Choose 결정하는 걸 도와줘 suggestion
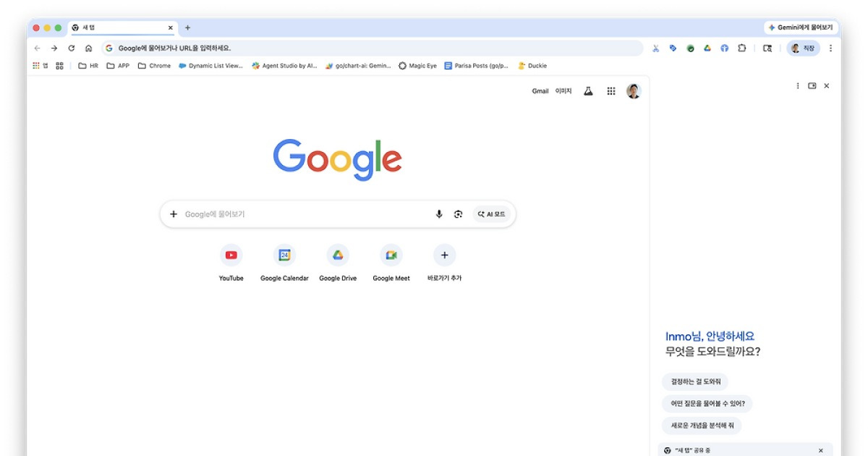This screenshot has width=868, height=456. coord(694,381)
